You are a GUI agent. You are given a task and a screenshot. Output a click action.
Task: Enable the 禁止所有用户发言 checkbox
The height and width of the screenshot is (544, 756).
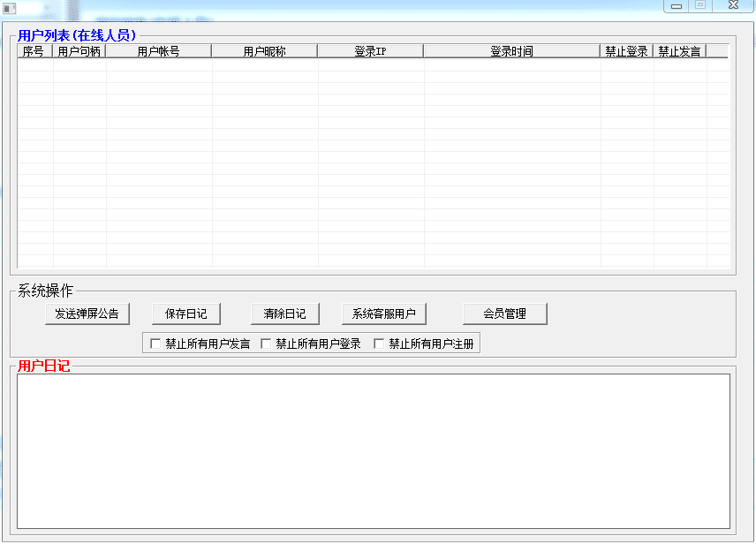(155, 343)
